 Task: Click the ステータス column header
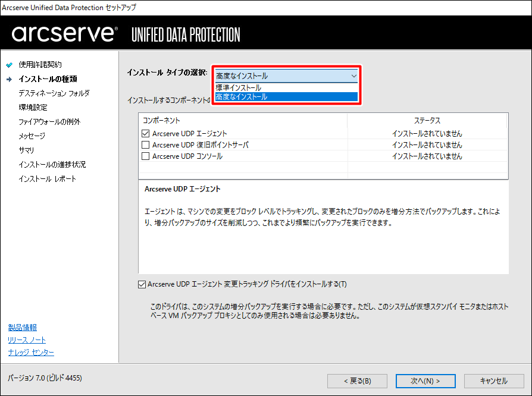pyautogui.click(x=427, y=120)
